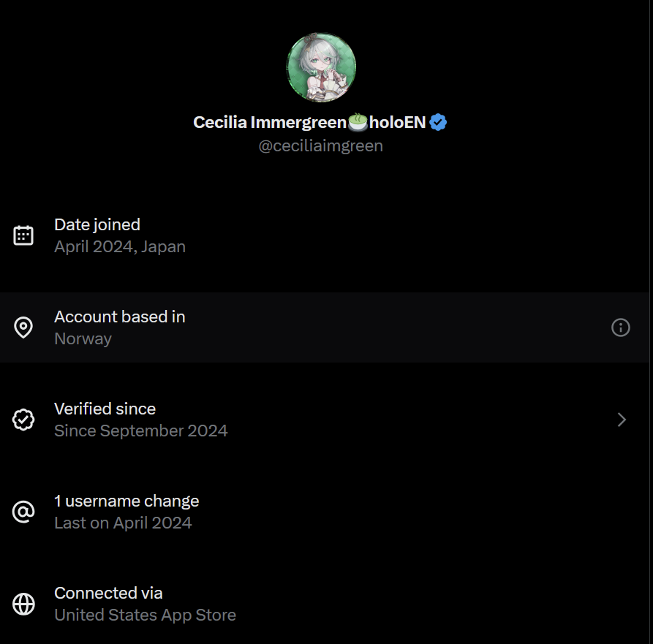Click the @ icon for username changes

tap(23, 512)
